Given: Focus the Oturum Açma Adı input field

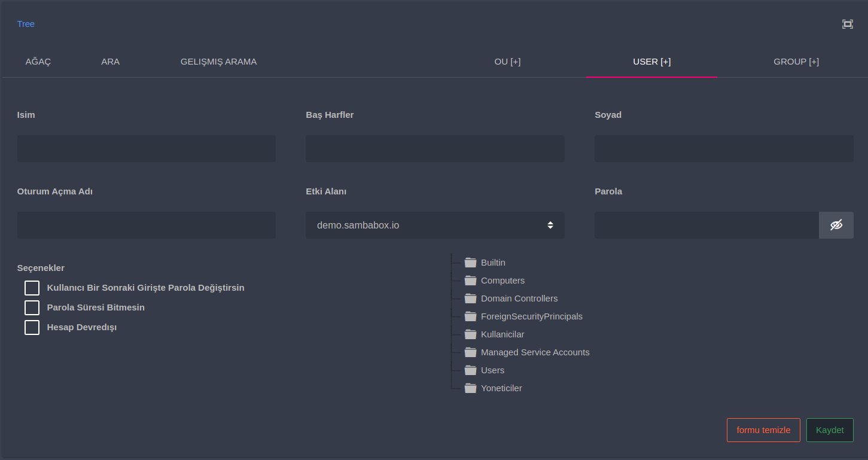Looking at the screenshot, I should coord(147,225).
